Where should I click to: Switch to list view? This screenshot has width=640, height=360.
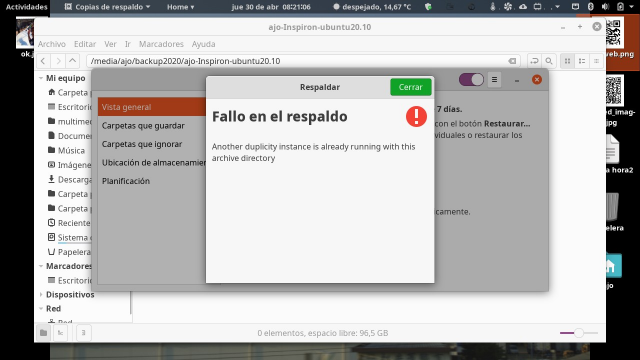(582, 61)
